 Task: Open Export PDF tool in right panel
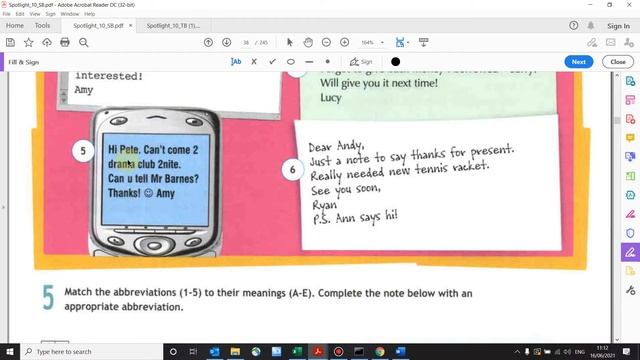pos(630,81)
